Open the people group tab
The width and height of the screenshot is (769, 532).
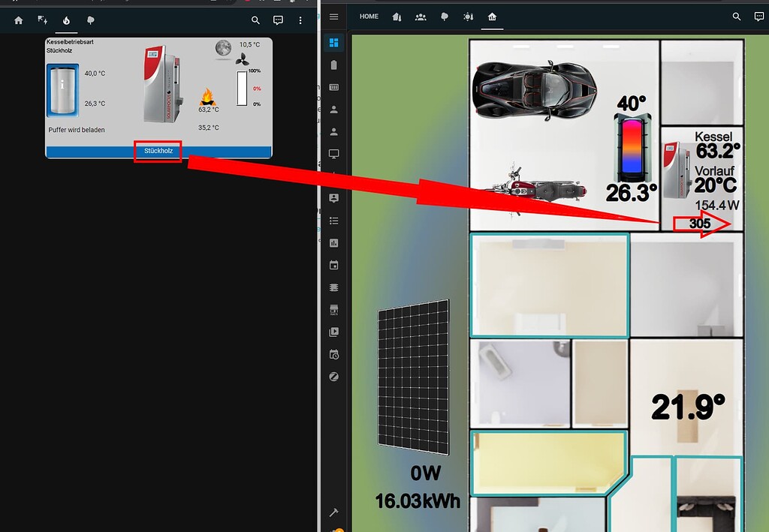pos(421,17)
